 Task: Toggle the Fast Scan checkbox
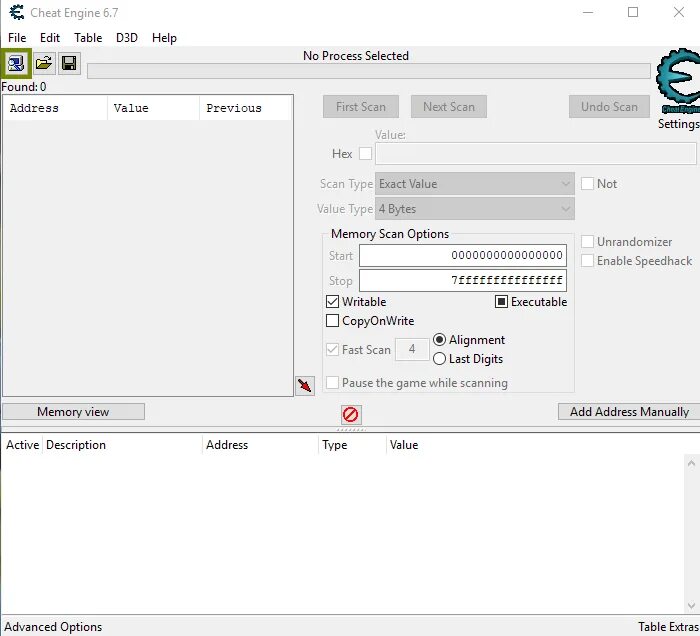[x=332, y=349]
